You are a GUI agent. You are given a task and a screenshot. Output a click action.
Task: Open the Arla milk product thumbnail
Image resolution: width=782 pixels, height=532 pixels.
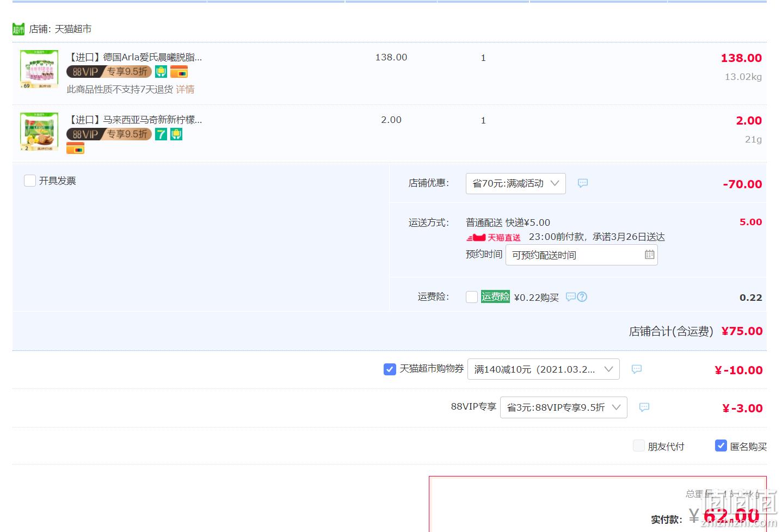click(39, 69)
